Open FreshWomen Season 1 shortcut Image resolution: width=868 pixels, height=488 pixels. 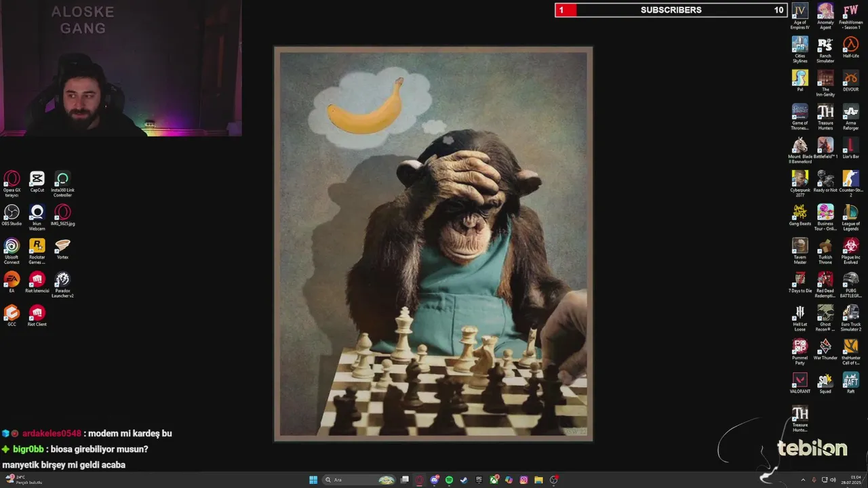point(850,16)
